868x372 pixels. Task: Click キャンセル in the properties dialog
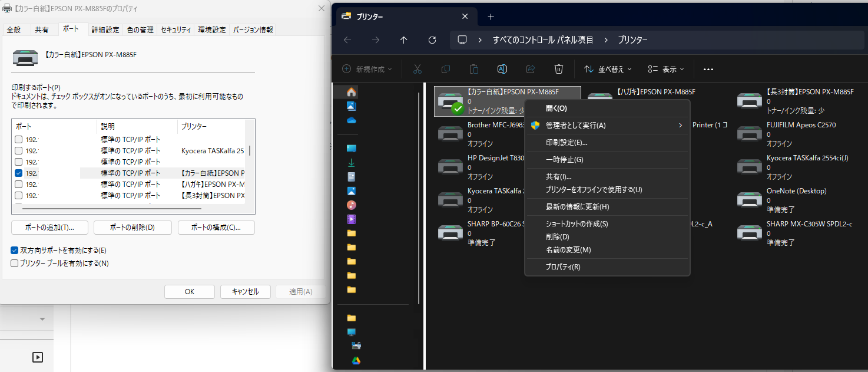[246, 292]
